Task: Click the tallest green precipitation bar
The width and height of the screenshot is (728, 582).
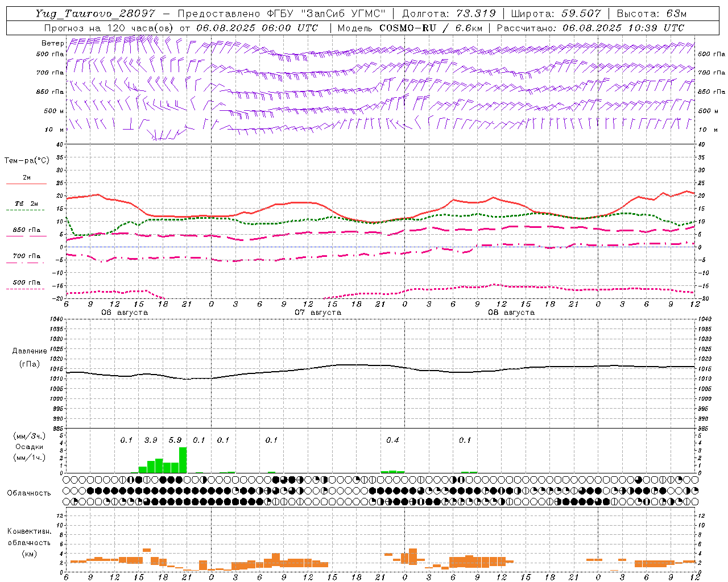Action: click(x=183, y=460)
